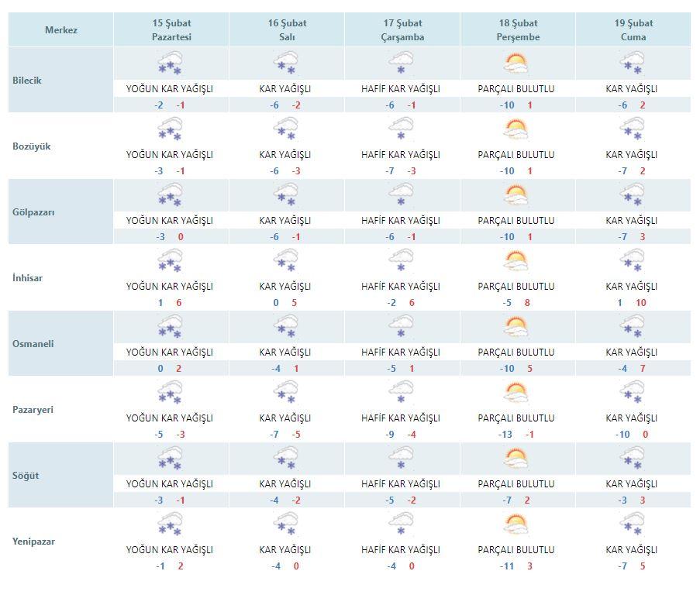This screenshot has height=595, width=700.
Task: Open the Bilecik row label
Action: (x=27, y=81)
